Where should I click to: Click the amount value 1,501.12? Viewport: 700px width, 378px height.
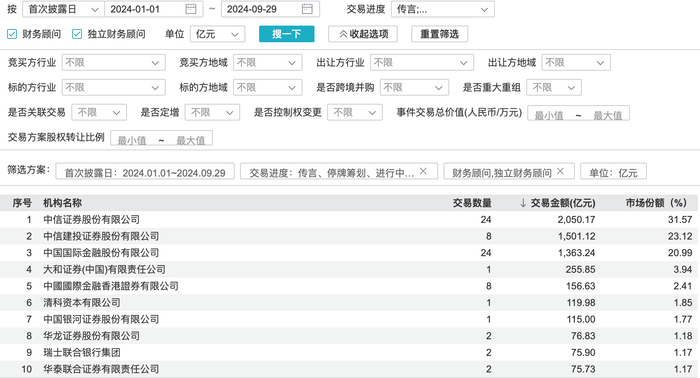pos(576,236)
